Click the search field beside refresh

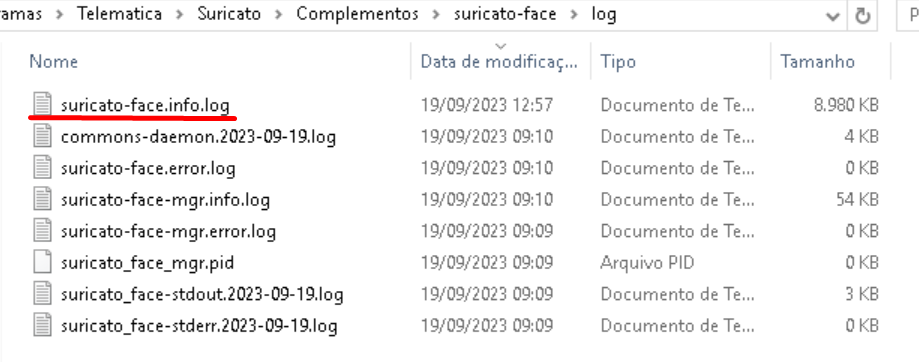[x=908, y=16]
